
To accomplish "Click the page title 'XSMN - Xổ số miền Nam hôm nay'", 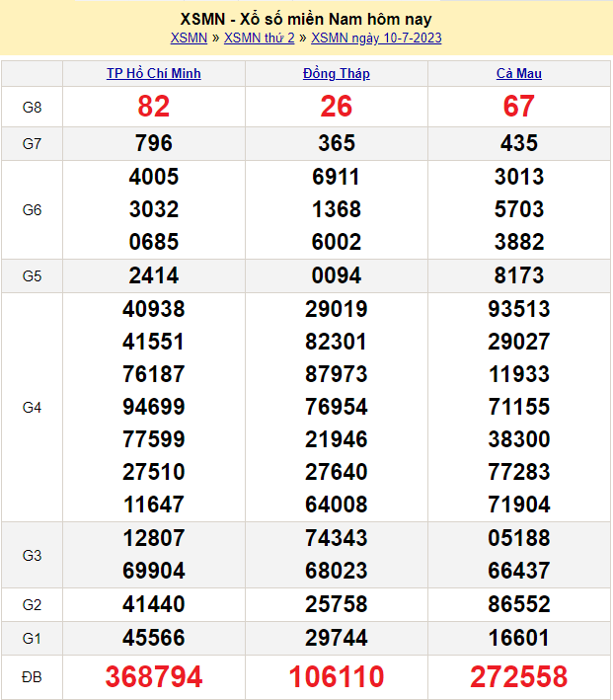I will point(306,19).
